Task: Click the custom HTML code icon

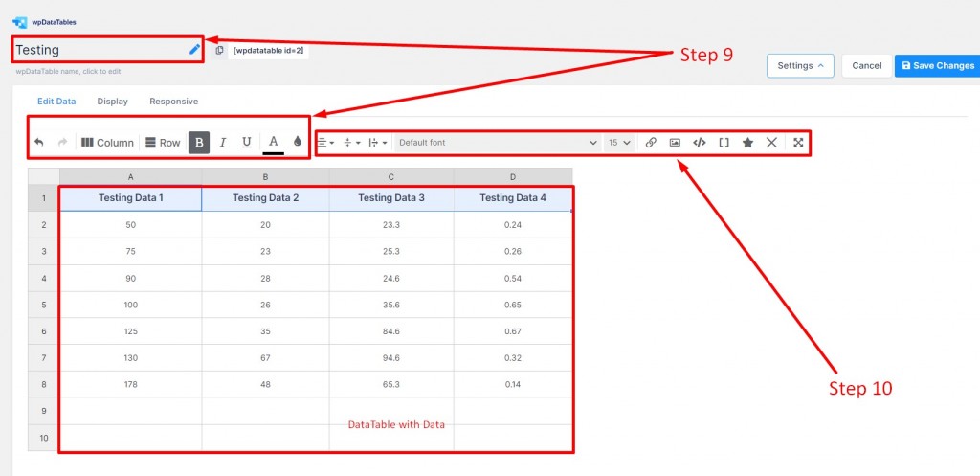Action: pos(700,143)
